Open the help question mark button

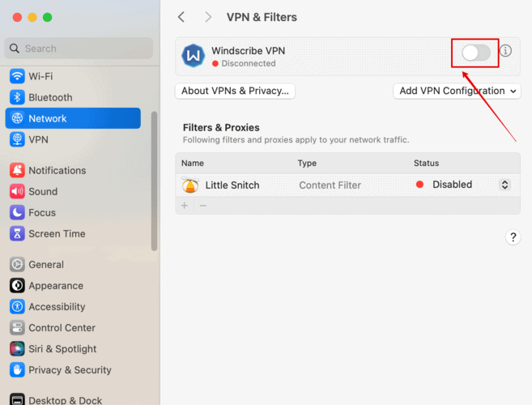[x=513, y=237]
